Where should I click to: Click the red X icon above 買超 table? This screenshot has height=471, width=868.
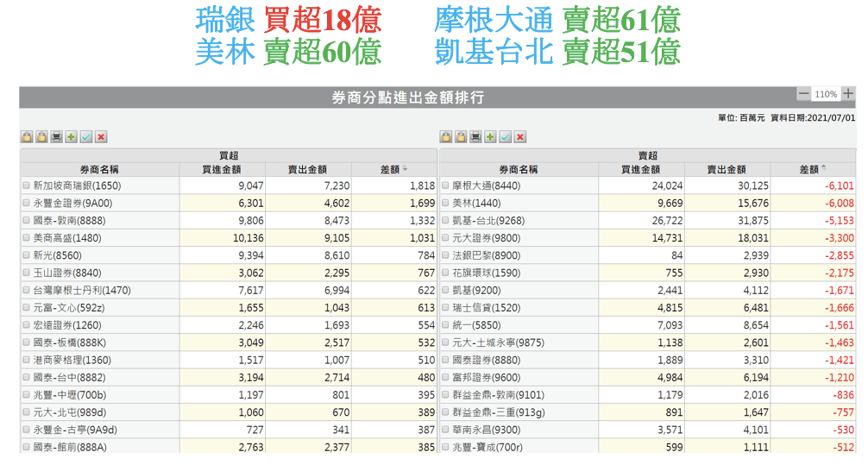click(x=101, y=137)
